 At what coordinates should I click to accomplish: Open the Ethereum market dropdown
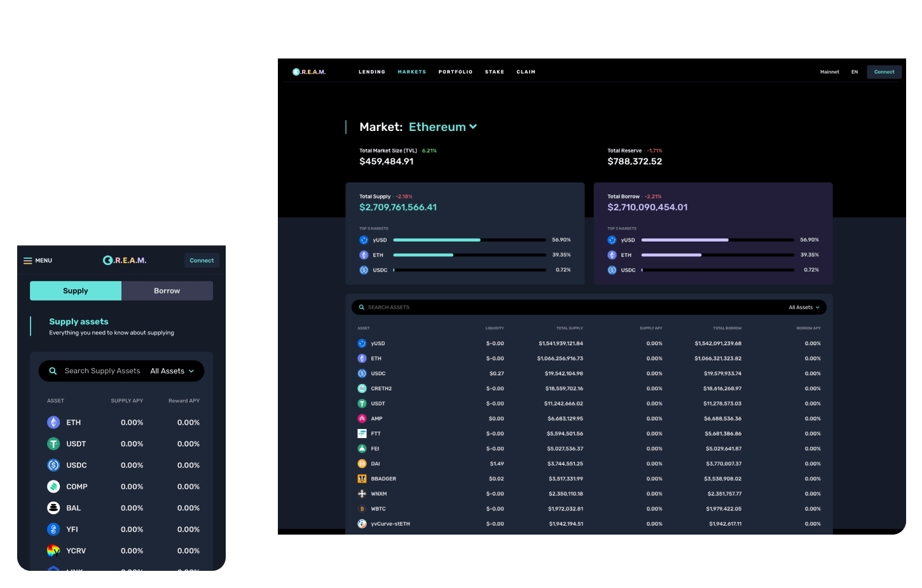443,127
